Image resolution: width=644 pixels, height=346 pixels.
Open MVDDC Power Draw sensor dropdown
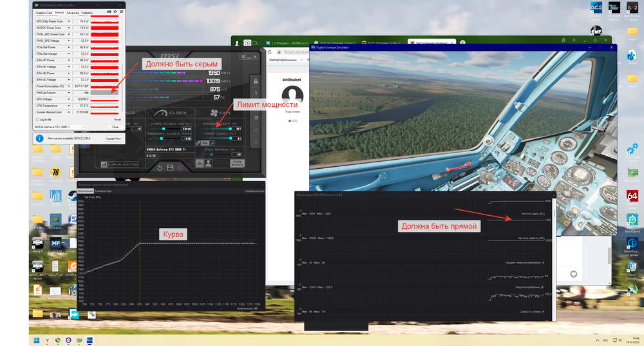coord(69,28)
